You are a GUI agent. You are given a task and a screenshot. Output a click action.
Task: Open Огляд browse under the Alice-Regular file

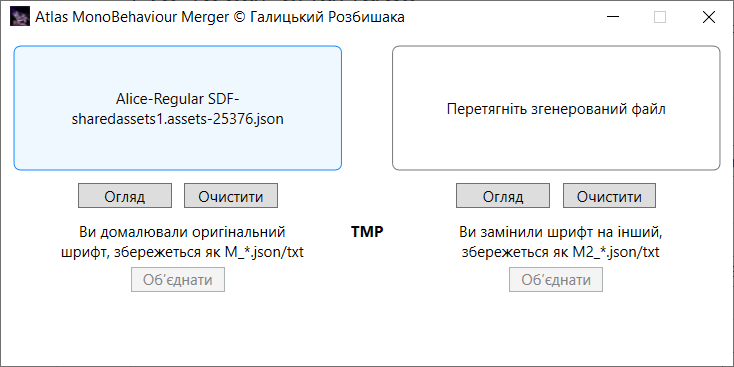click(125, 196)
